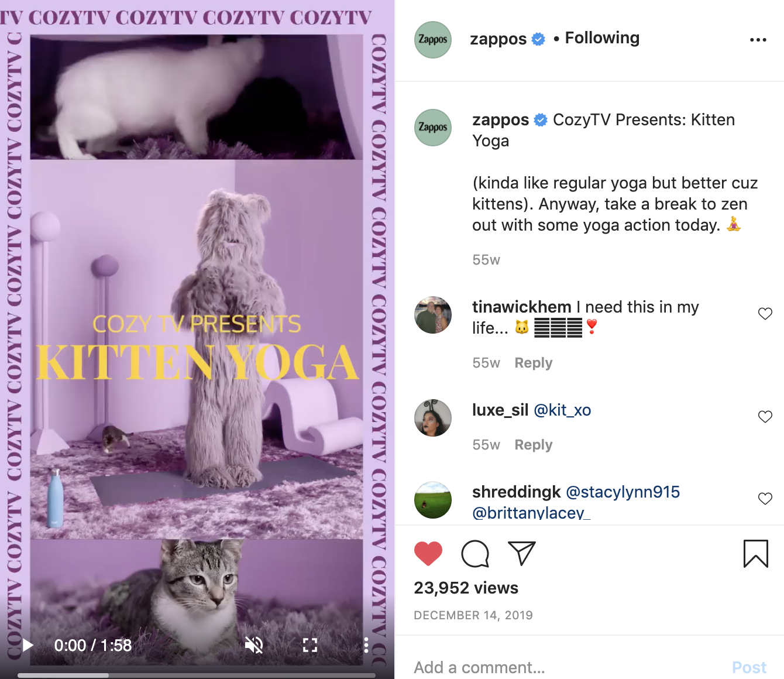Reply to tinawickhem's comment

tap(534, 363)
